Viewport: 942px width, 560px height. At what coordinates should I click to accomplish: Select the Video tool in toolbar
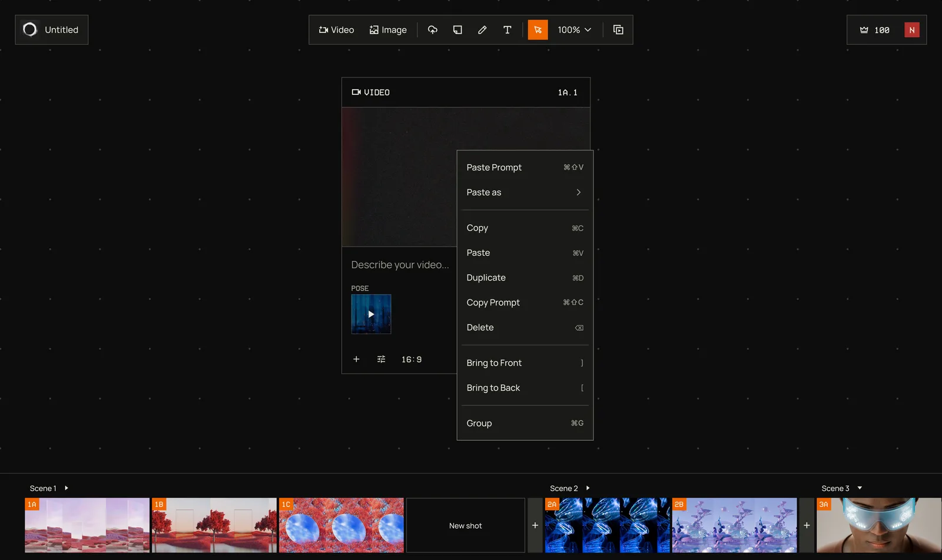(336, 30)
